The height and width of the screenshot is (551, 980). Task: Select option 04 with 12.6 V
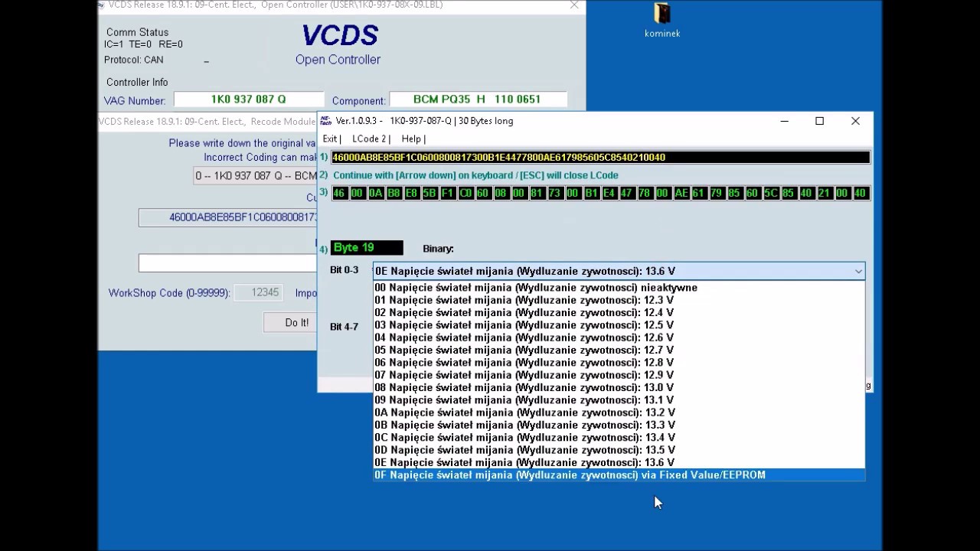619,337
